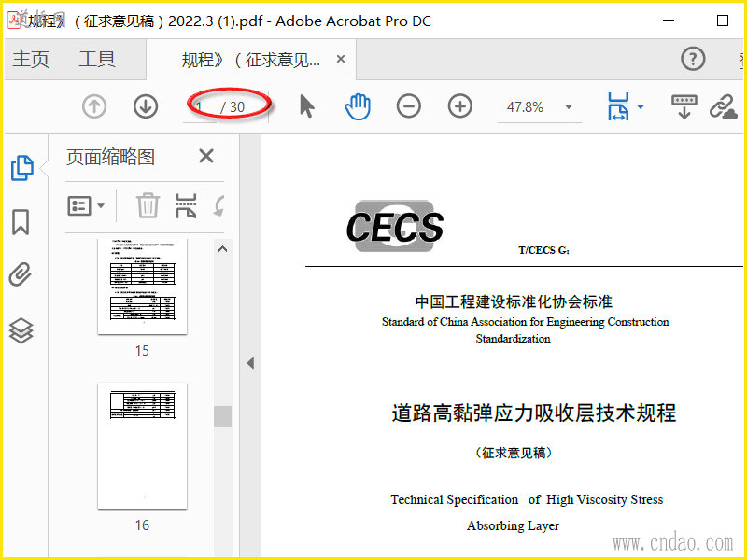Click the text (征求意见稿)
747x560 pixels.
coord(514,453)
